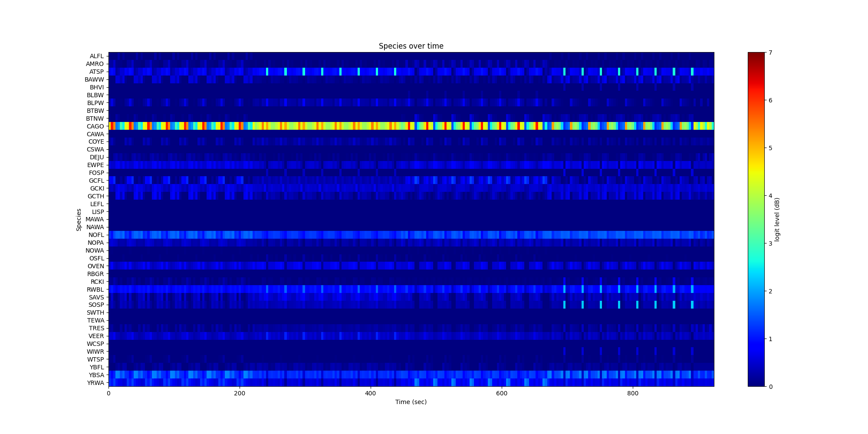
Task: Select the OVEN species label
Action: pos(96,266)
